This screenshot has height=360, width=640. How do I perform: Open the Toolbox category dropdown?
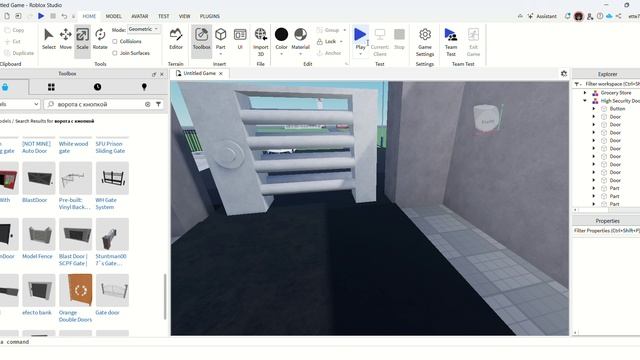[20, 104]
